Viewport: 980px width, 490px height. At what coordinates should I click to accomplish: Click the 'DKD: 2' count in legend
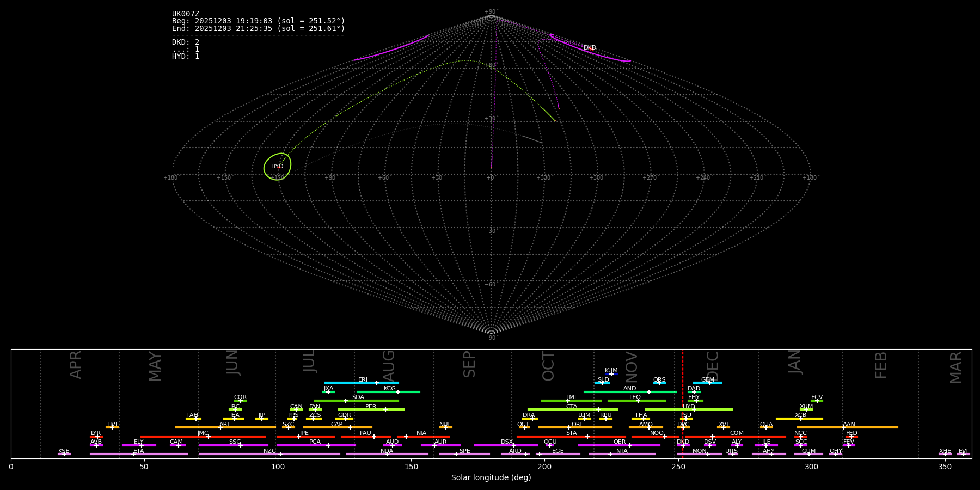pos(186,42)
